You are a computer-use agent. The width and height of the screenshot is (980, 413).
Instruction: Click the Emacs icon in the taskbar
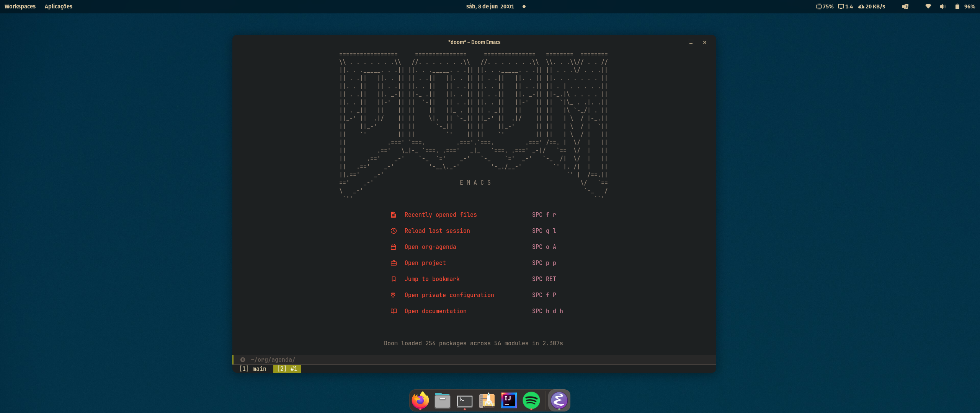tap(558, 400)
